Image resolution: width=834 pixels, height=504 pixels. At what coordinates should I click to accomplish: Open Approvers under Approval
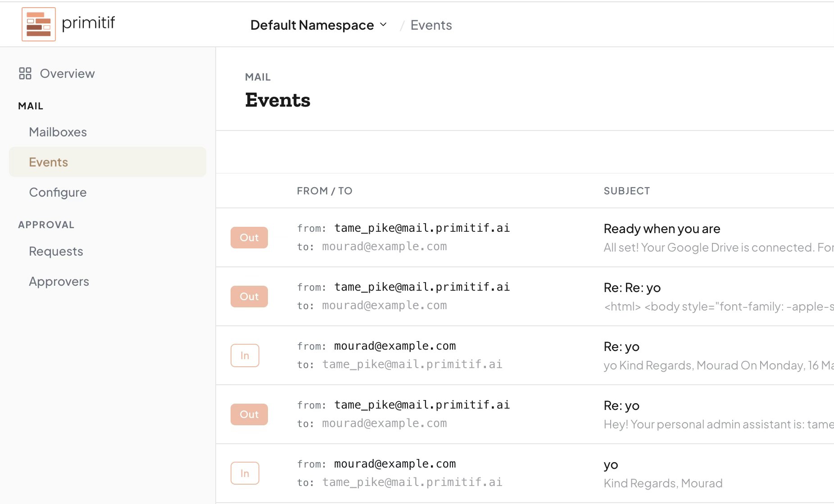click(x=59, y=282)
